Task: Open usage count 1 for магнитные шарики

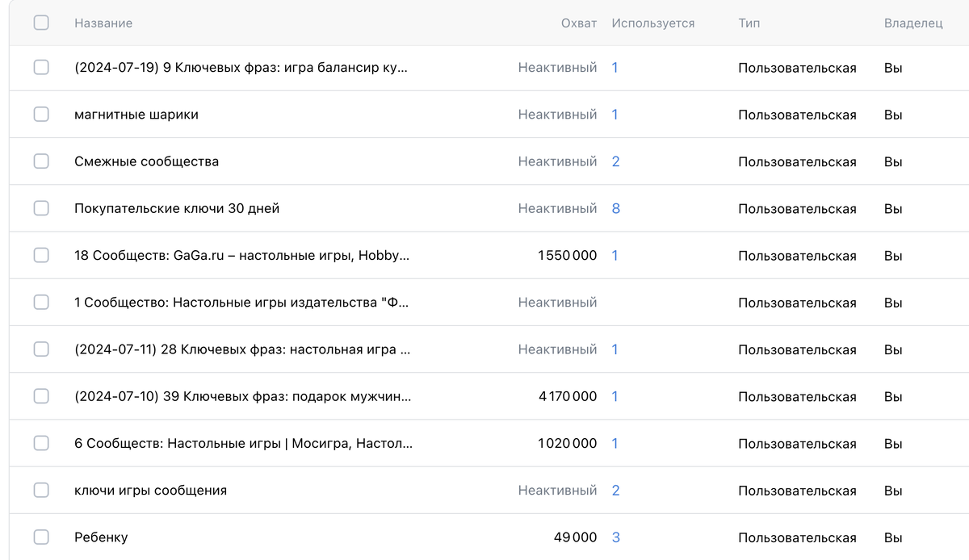Action: (615, 115)
